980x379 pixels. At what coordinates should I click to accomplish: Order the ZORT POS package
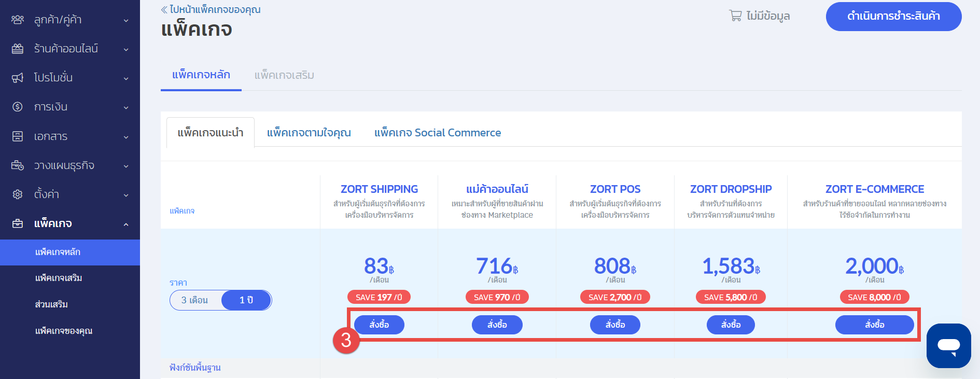click(x=615, y=325)
